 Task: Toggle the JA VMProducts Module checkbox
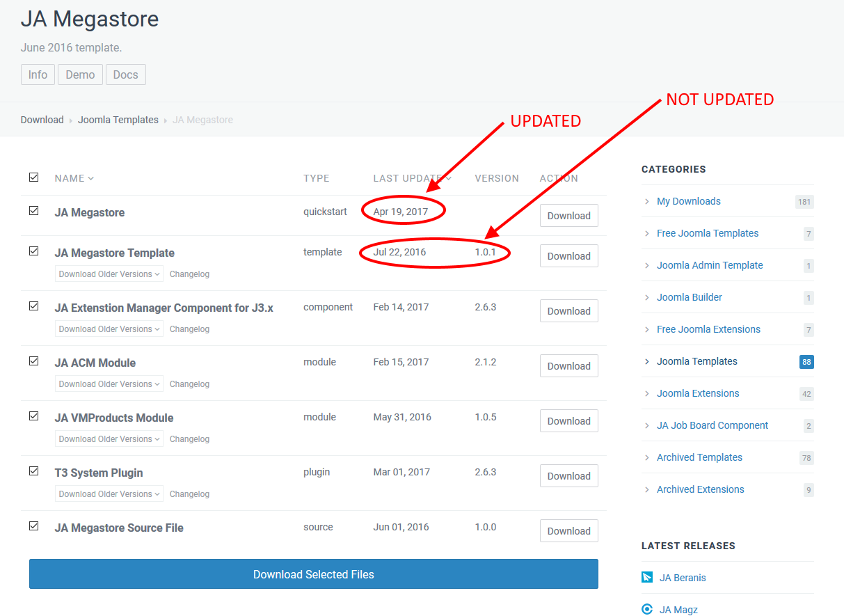[33, 416]
